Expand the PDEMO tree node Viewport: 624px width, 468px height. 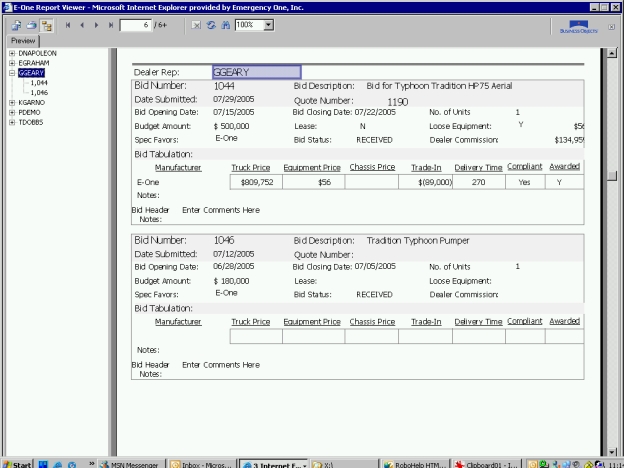coord(12,112)
